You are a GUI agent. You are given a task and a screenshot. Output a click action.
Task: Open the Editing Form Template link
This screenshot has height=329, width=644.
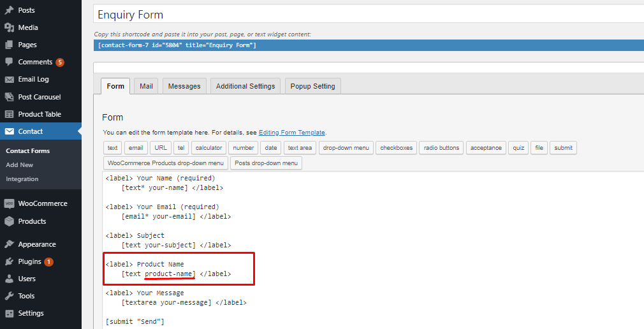pos(292,133)
